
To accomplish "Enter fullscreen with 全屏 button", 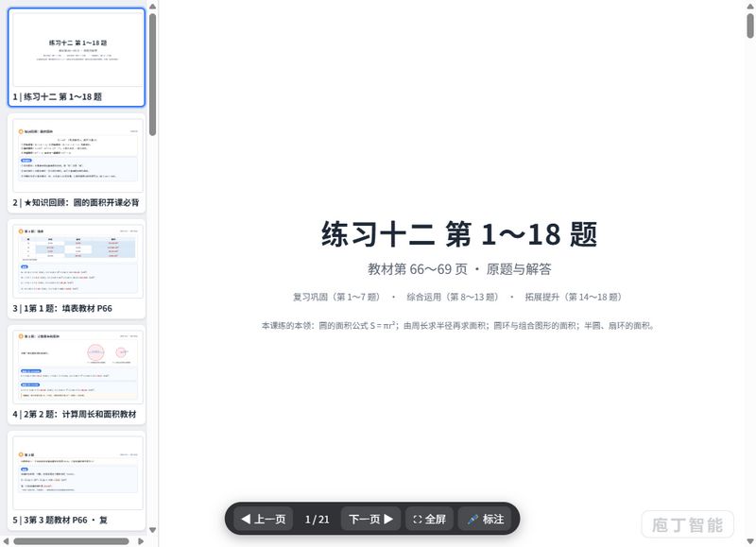I will pyautogui.click(x=429, y=519).
